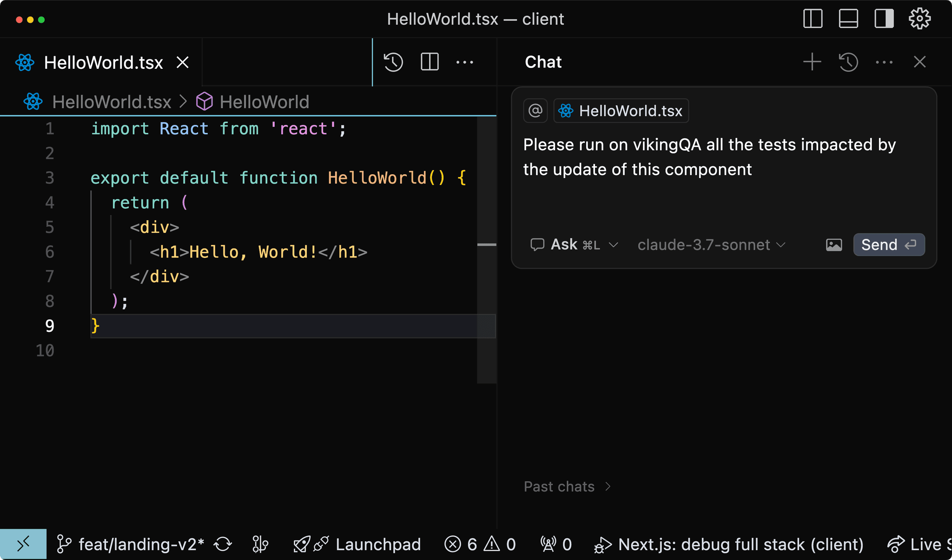Open the editor more actions menu
This screenshot has width=952, height=560.
point(464,62)
